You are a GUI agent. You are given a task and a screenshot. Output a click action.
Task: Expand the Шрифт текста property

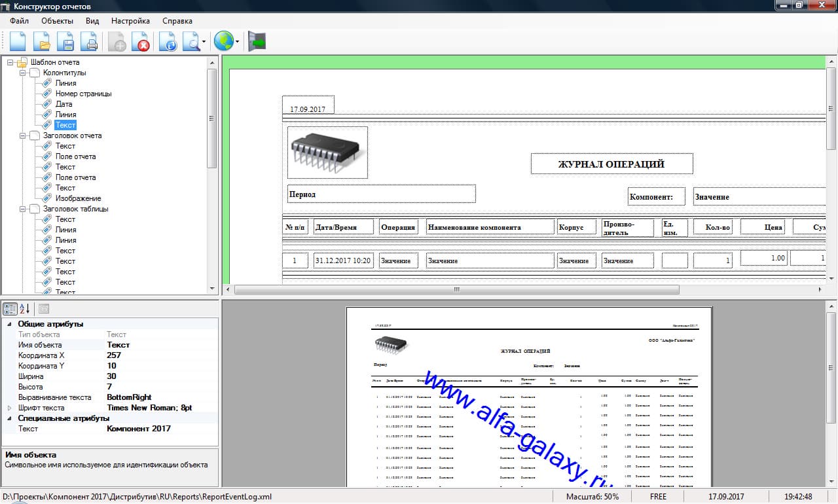[9, 408]
